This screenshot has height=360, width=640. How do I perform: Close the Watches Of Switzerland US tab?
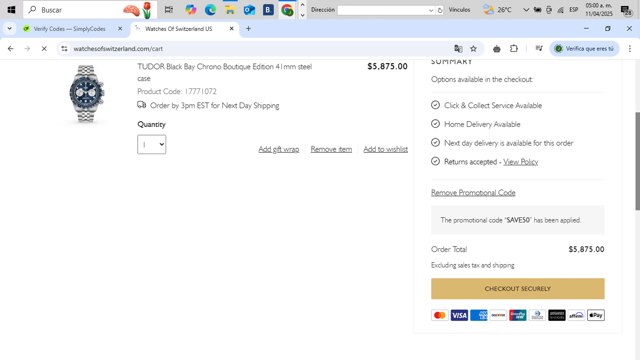point(231,29)
